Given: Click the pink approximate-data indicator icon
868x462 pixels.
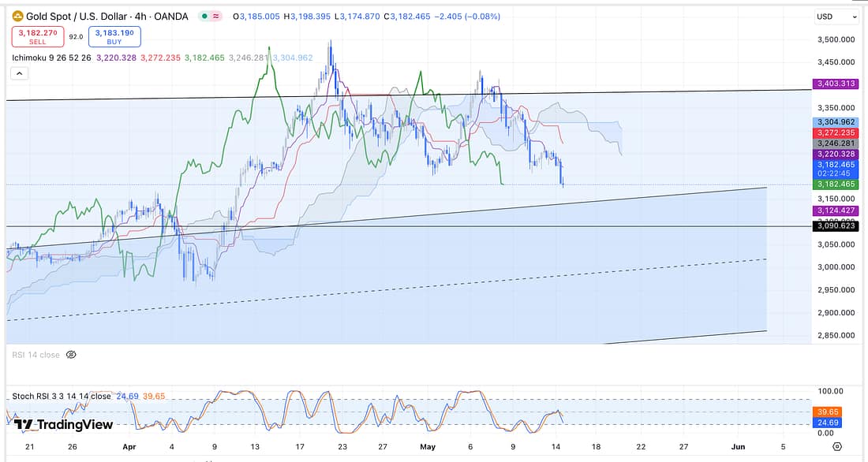Looking at the screenshot, I should (x=215, y=17).
